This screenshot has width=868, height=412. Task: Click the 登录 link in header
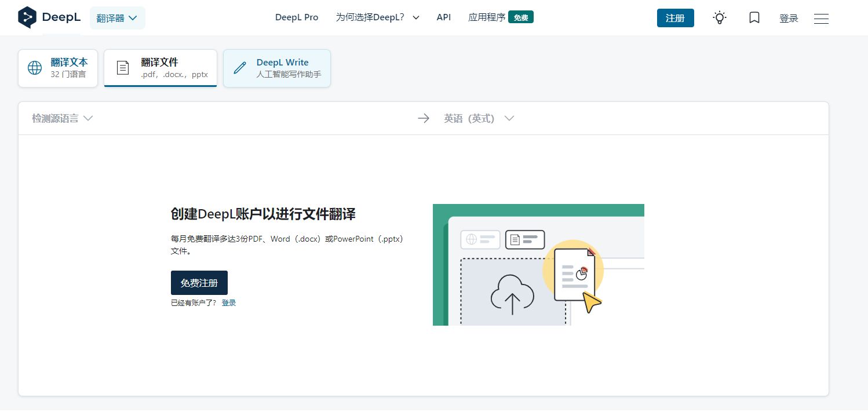789,19
